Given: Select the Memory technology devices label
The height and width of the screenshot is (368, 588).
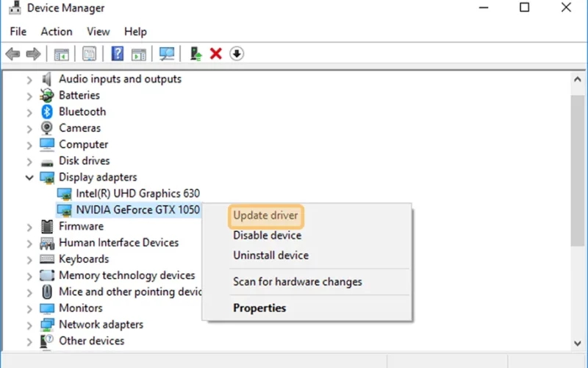Looking at the screenshot, I should pos(126,275).
